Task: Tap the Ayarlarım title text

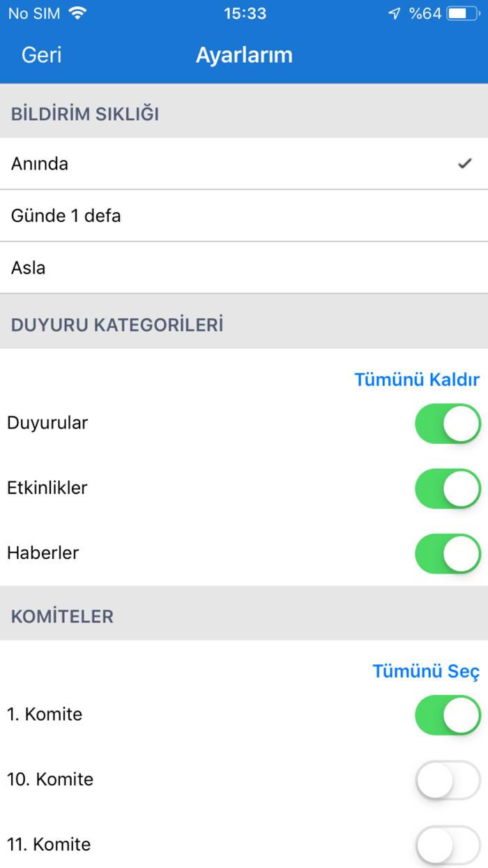Action: tap(244, 55)
